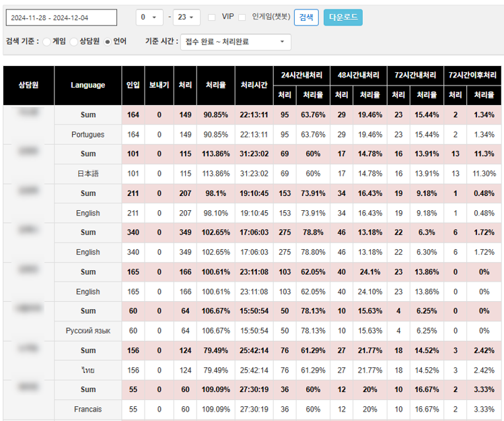Viewport: 504px width, 421px height.
Task: Click the 다운로드 download button
Action: click(343, 18)
